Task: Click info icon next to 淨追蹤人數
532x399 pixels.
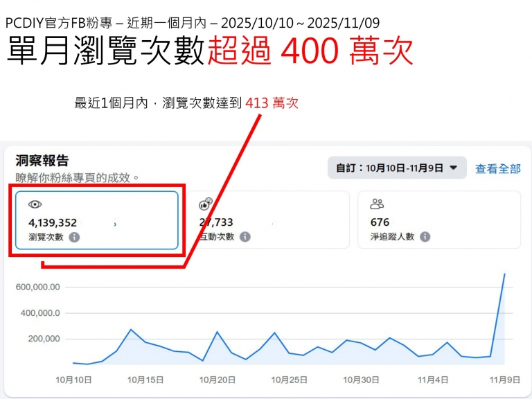Action: [425, 237]
